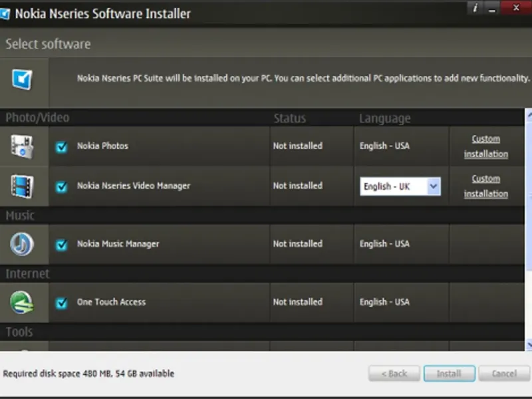This screenshot has width=532, height=399.
Task: Minimize the installer window
Action: point(492,7)
